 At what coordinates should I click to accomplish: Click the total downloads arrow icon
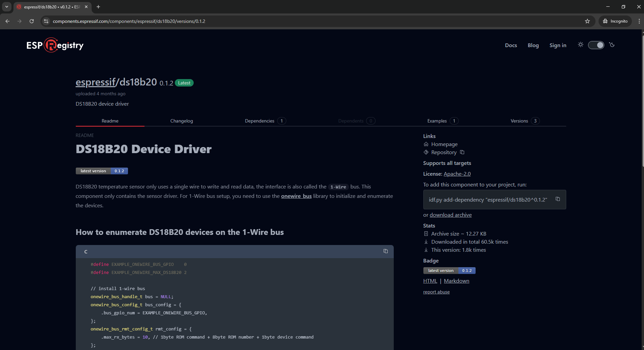coord(426,242)
